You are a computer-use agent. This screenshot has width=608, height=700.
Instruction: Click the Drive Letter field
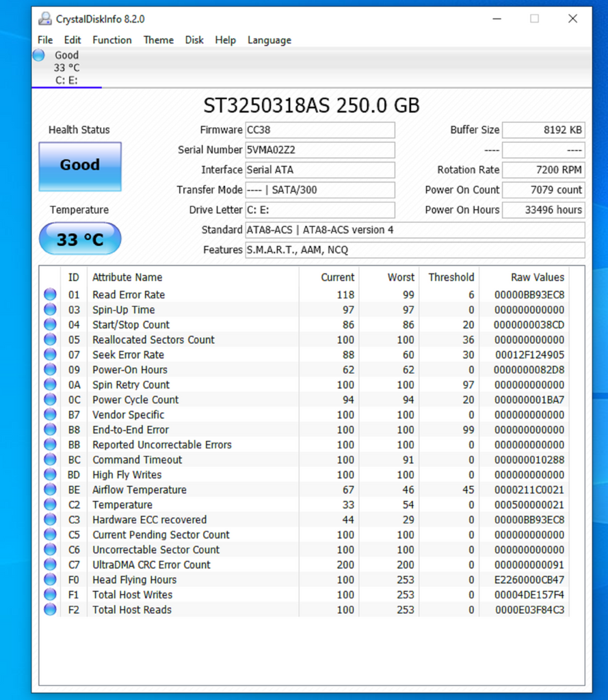pyautogui.click(x=320, y=210)
